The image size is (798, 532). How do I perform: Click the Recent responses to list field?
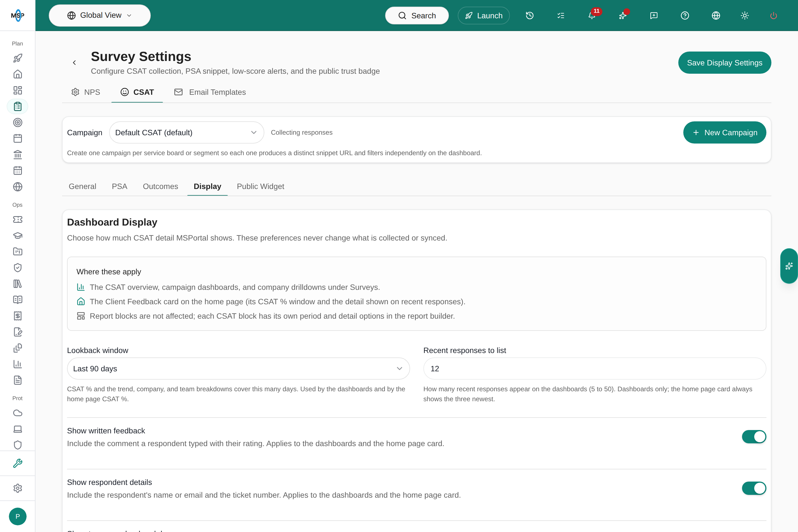[x=594, y=369]
